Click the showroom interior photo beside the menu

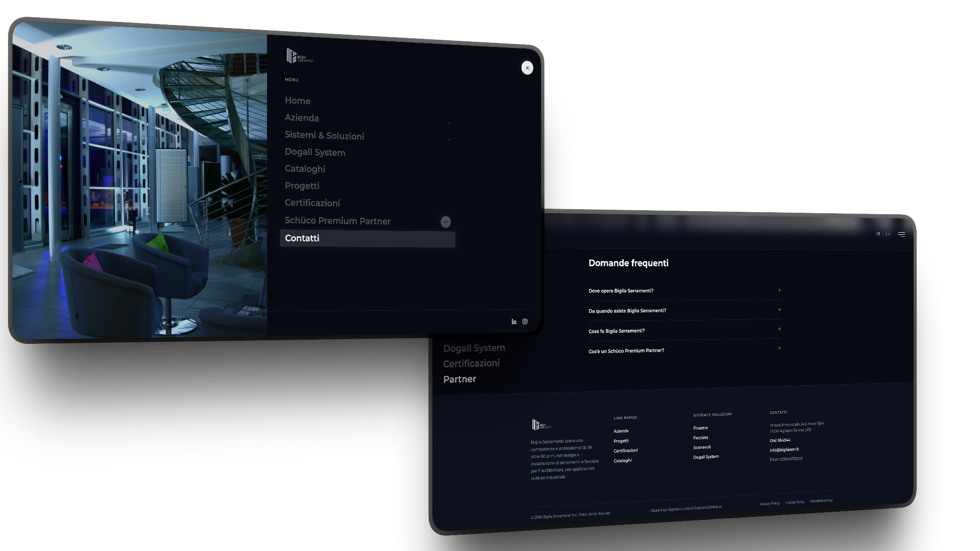[139, 181]
